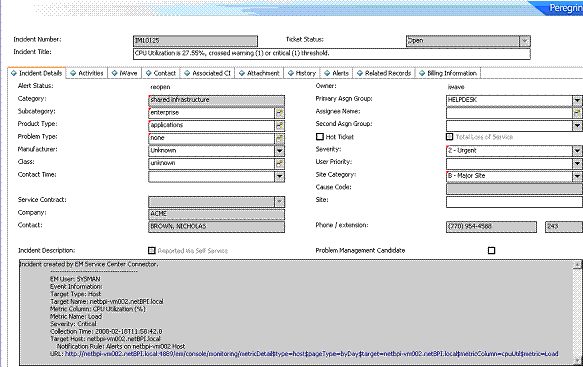This screenshot has width=583, height=367.
Task: Open the Assignee Name lookup icon
Action: [577, 113]
